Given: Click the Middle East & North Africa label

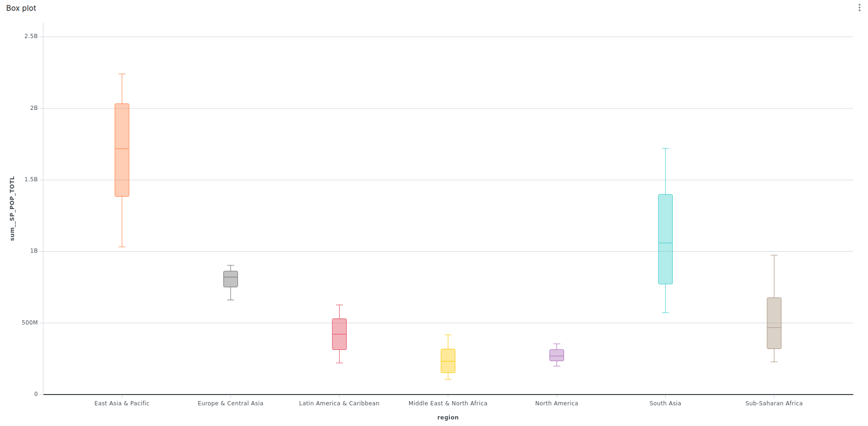Looking at the screenshot, I should pyautogui.click(x=448, y=403).
